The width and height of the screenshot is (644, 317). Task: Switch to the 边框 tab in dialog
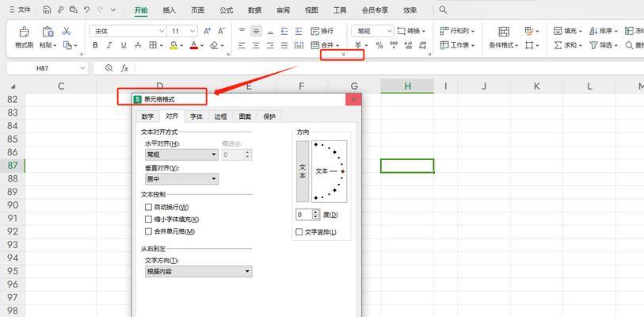tap(220, 116)
